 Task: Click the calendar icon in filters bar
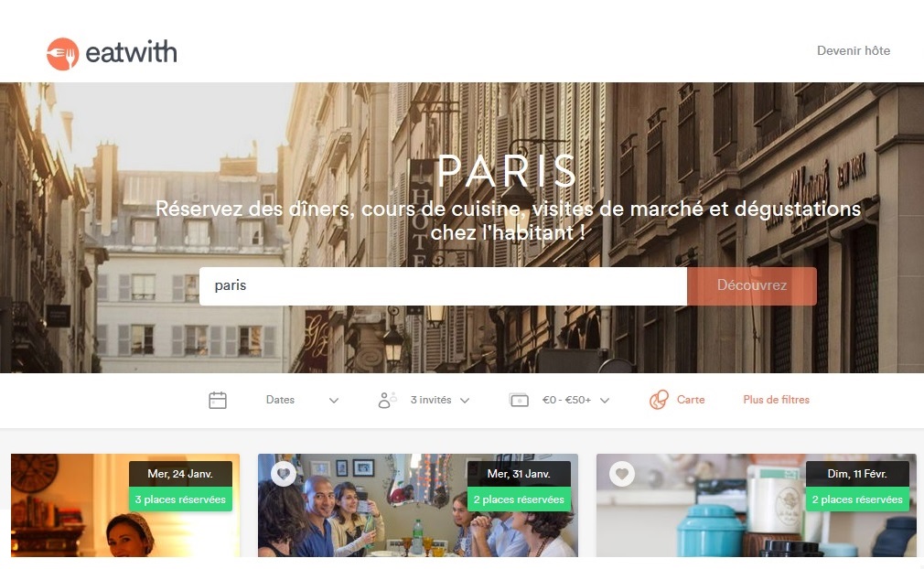click(218, 400)
